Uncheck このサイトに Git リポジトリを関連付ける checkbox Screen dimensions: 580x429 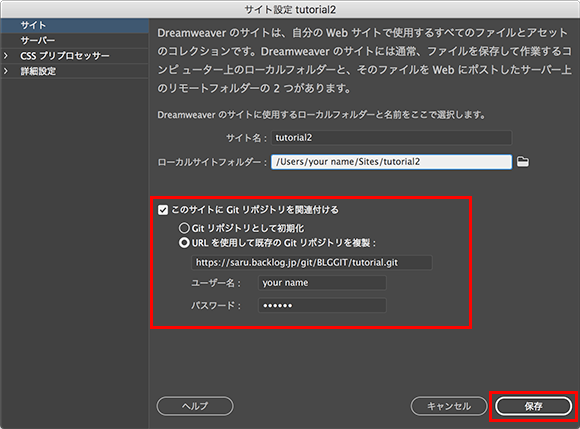(163, 210)
